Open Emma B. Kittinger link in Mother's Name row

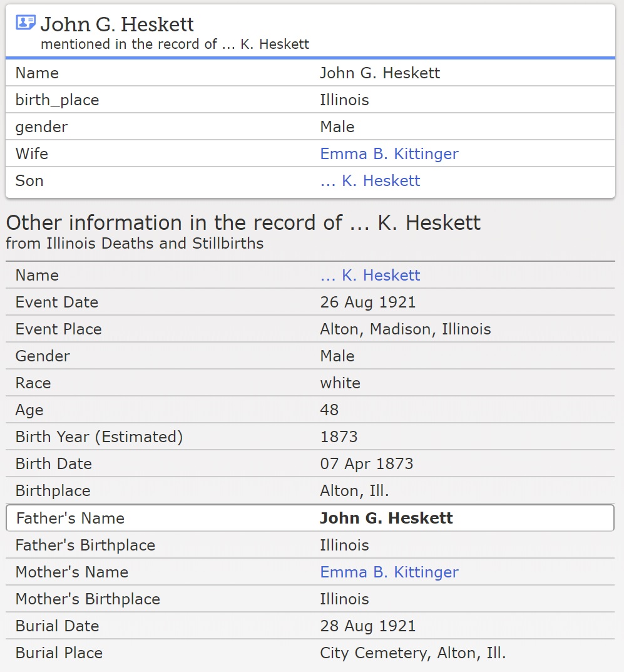[x=389, y=572]
